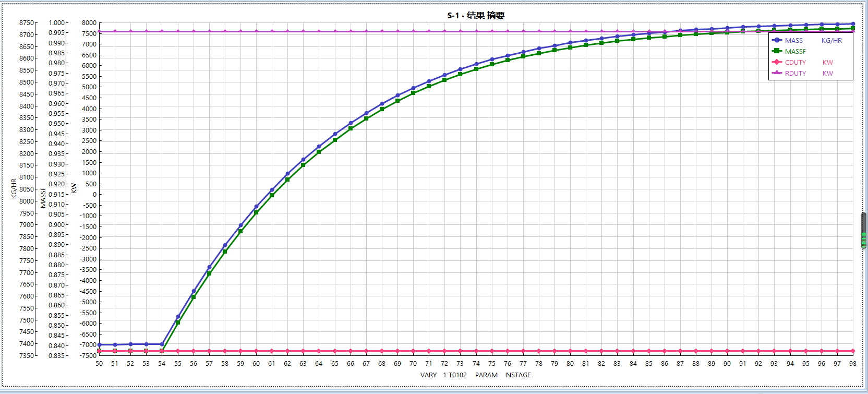
Task: Select the MASSF legend label
Action: (795, 51)
